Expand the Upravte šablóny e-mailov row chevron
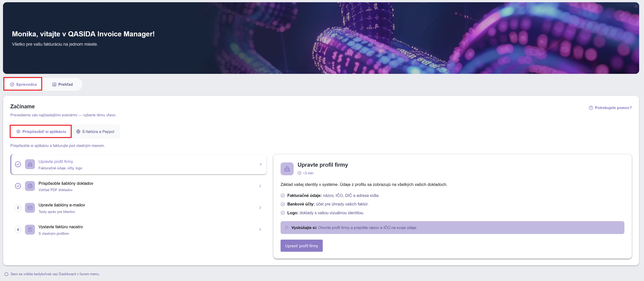Screen dimensions: 644x281 point(260,208)
